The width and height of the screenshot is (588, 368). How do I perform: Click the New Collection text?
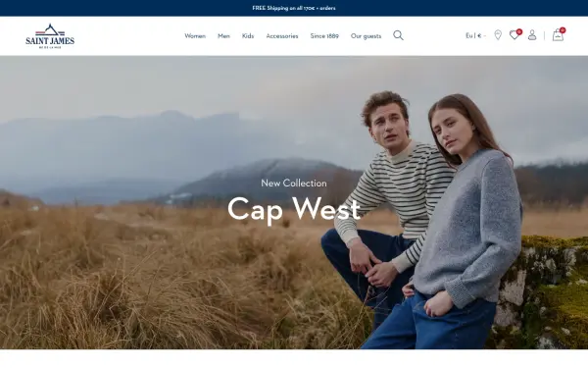[294, 184]
